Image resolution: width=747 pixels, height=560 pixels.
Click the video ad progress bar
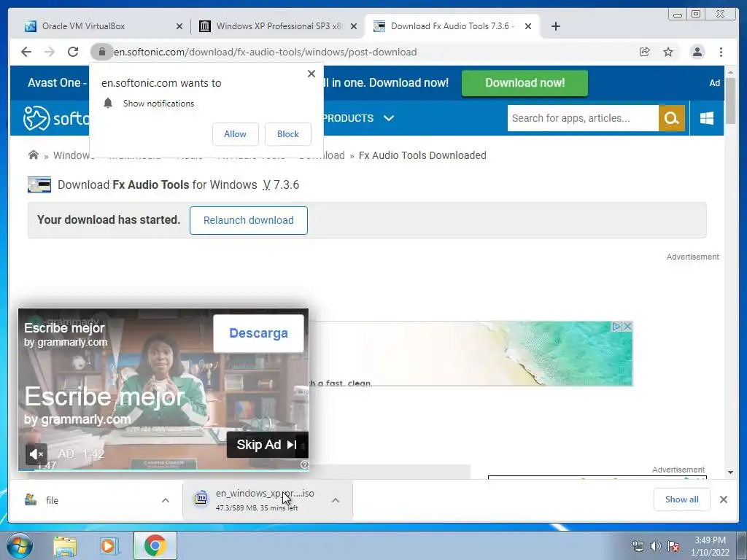coord(163,470)
